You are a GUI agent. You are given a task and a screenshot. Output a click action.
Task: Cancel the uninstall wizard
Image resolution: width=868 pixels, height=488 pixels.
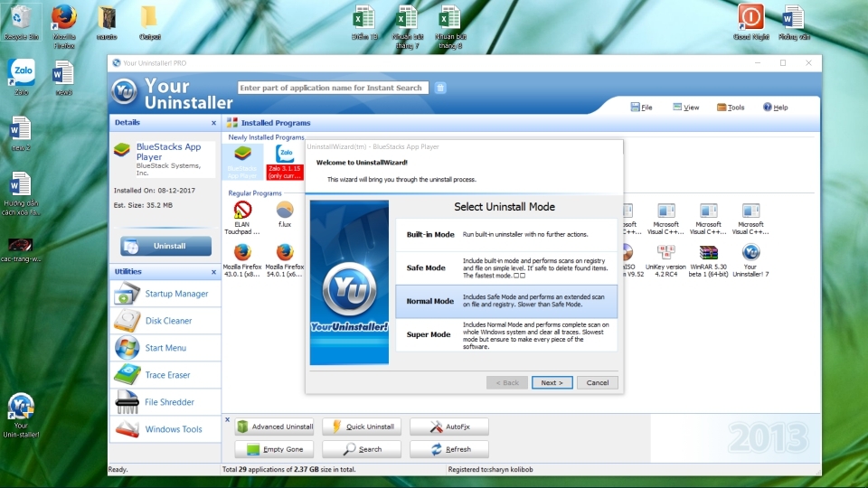598,382
